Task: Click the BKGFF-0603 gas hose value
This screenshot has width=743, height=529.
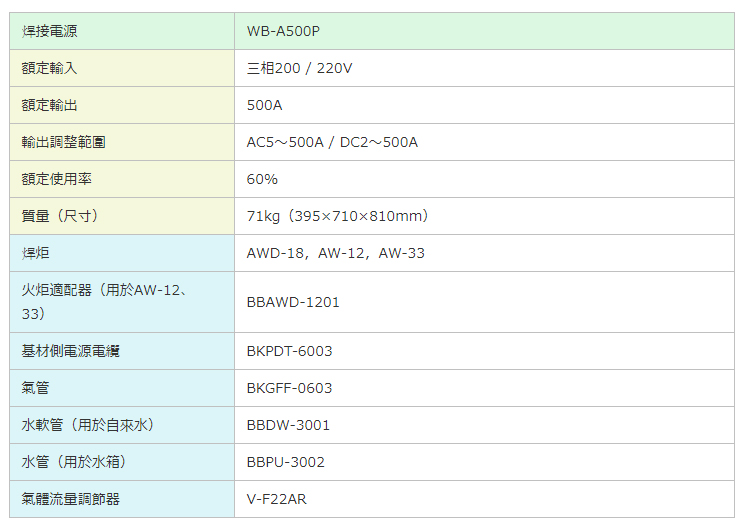Action: point(289,388)
